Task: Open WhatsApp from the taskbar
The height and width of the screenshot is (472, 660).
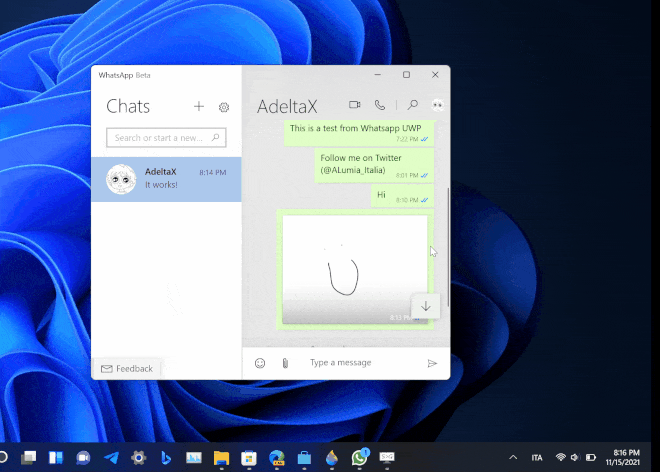Action: tap(359, 457)
